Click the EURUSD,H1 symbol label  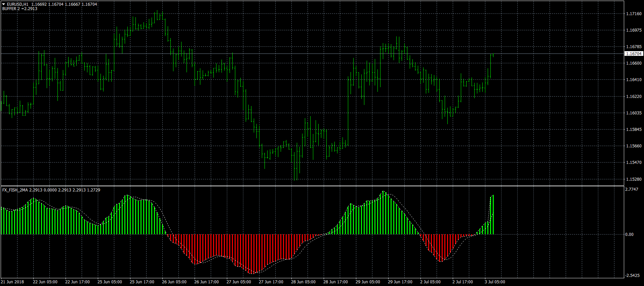click(18, 4)
